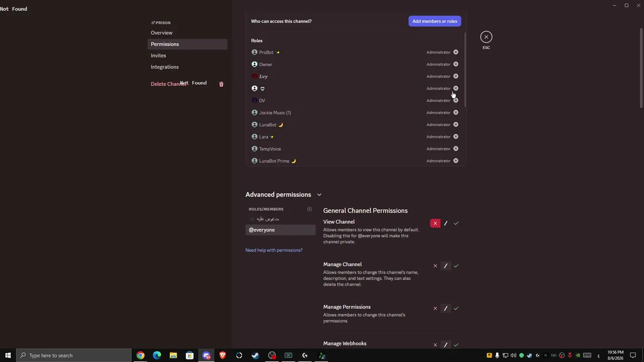Open Microsoft Store from the taskbar
The width and height of the screenshot is (644, 362).
coord(190,355)
